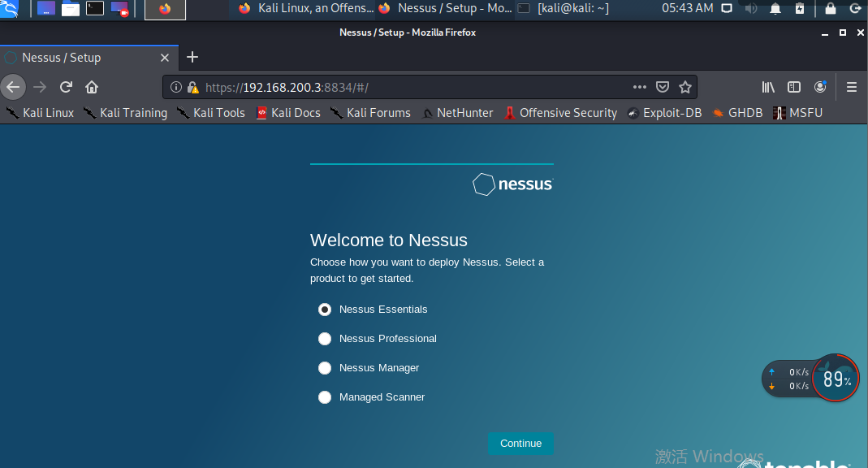
Task: Select the Nessus / Setup browser tab
Action: 89,58
